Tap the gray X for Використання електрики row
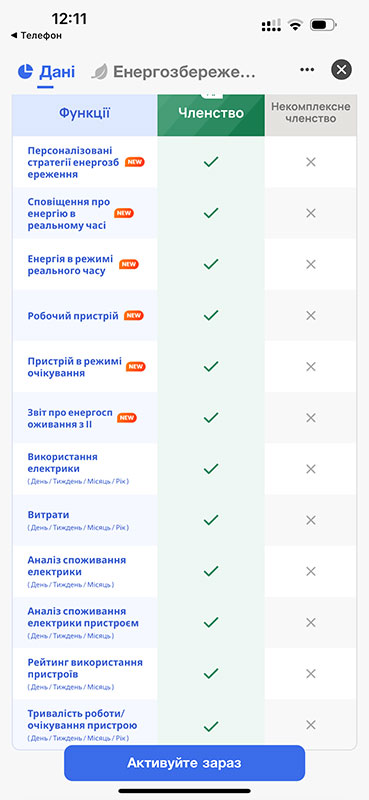 tap(311, 469)
